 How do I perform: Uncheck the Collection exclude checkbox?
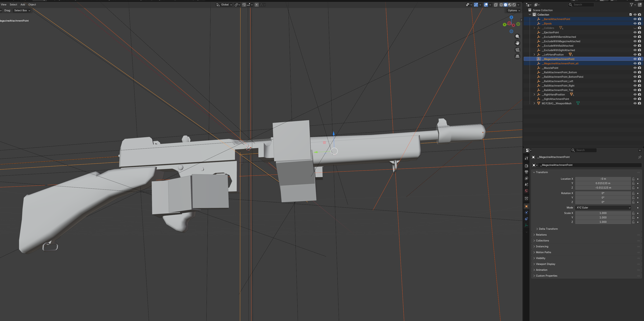point(631,15)
